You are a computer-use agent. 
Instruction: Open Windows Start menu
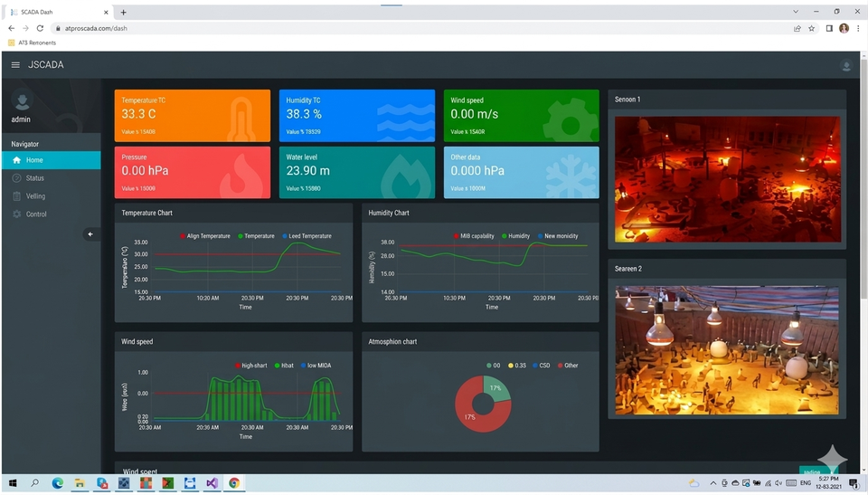pyautogui.click(x=13, y=484)
